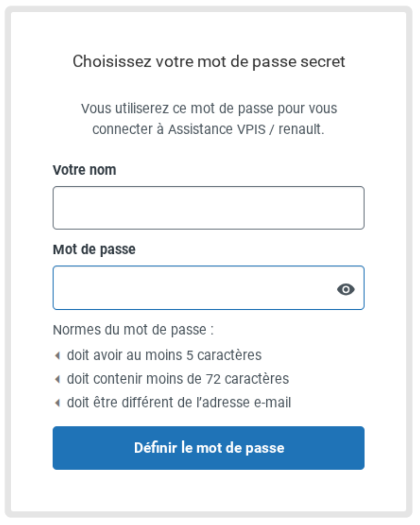Show password with the eye icon
The image size is (420, 525).
tap(345, 289)
